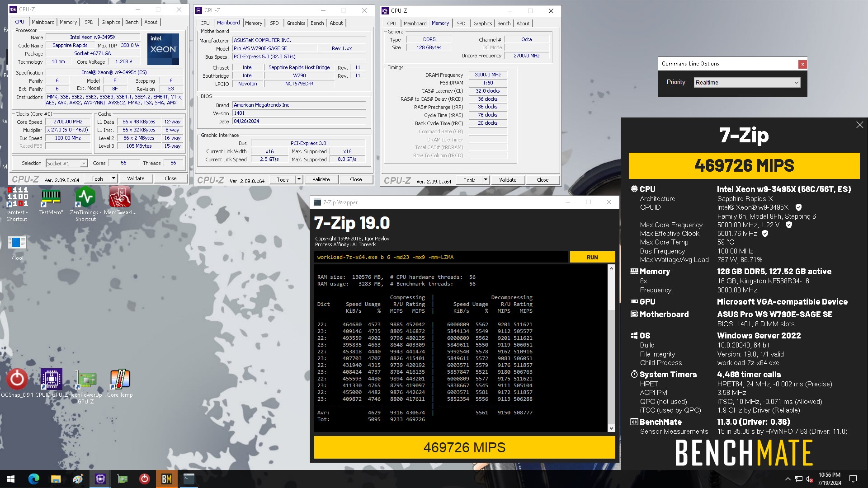The width and height of the screenshot is (868, 488).
Task: Click Tools button in first CPU-Z window
Action: pyautogui.click(x=97, y=179)
